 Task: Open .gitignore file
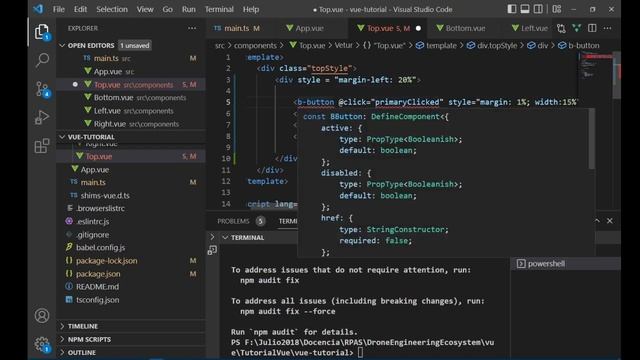coord(131,234)
